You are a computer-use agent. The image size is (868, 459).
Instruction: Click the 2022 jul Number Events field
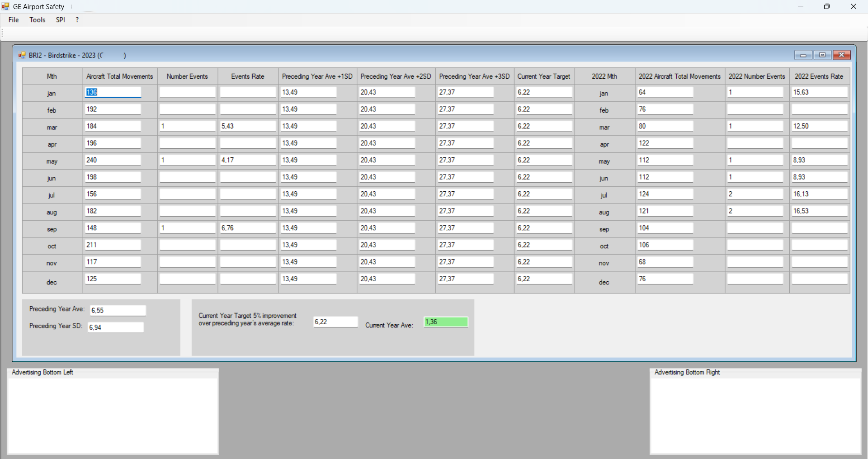(x=755, y=194)
